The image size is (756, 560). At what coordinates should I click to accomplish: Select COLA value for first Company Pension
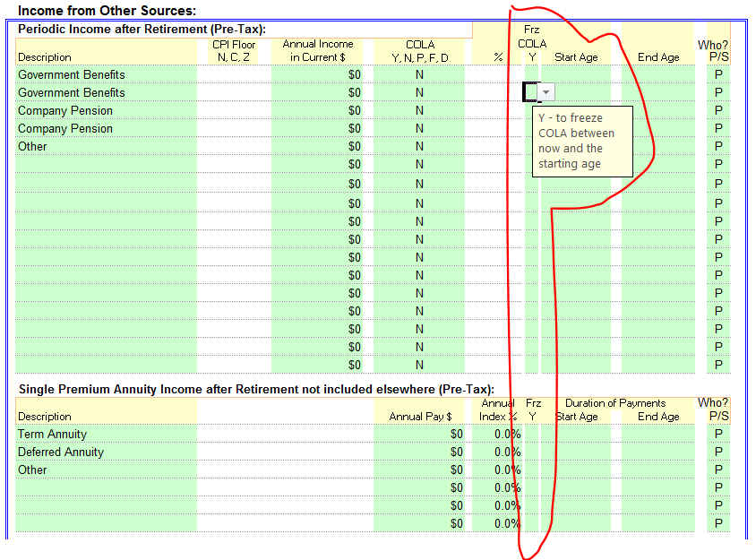tap(419, 110)
